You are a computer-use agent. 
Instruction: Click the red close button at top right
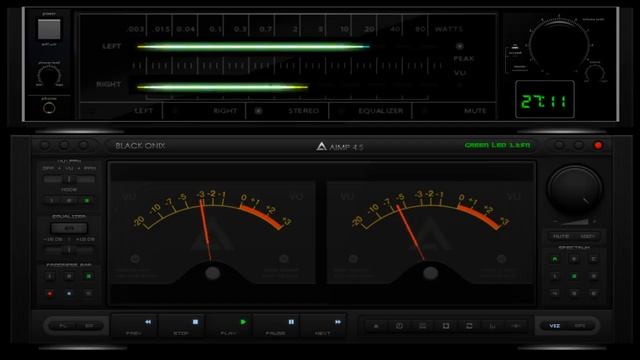[598, 145]
